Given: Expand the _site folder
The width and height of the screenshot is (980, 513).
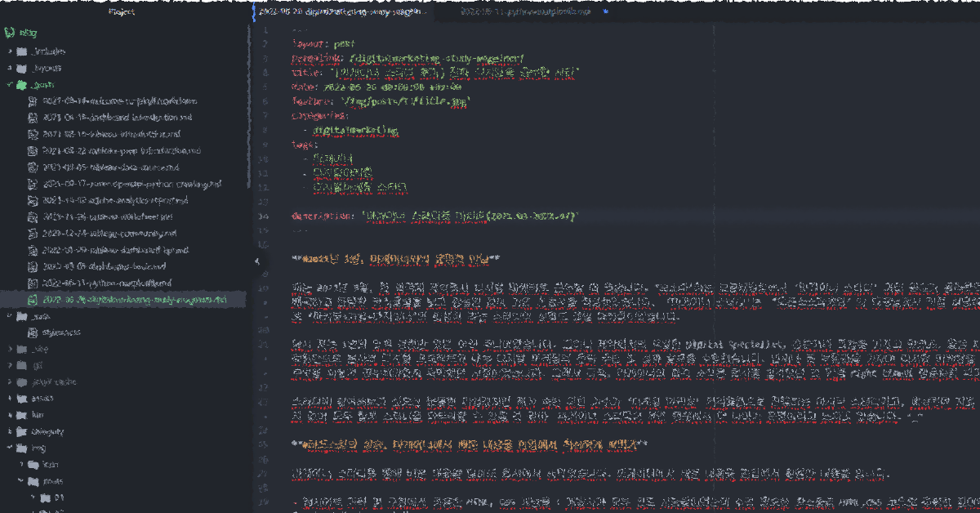Looking at the screenshot, I should coord(10,349).
